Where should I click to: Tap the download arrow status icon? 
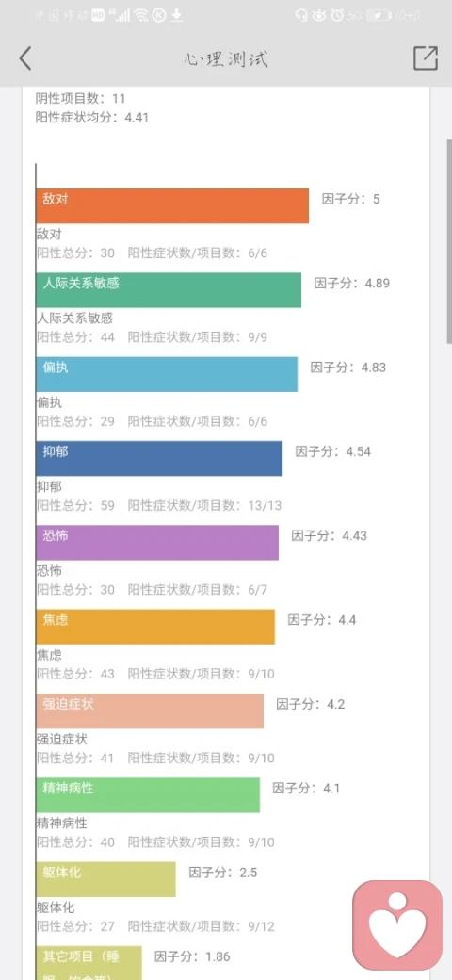177,16
